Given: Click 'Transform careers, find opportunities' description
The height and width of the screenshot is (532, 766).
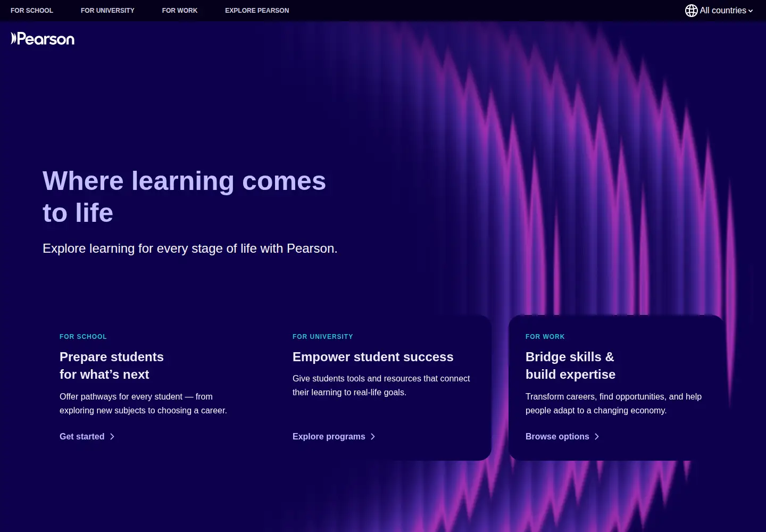Looking at the screenshot, I should (613, 404).
